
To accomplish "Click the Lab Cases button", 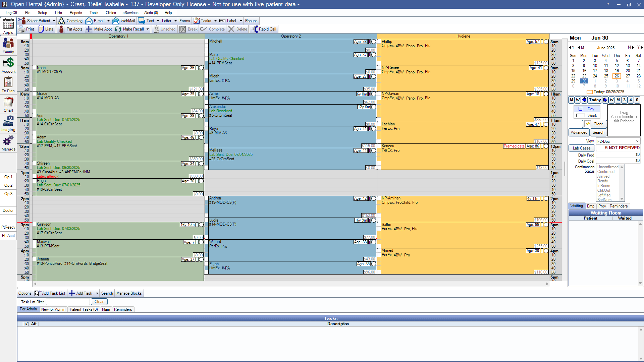I will point(582,148).
